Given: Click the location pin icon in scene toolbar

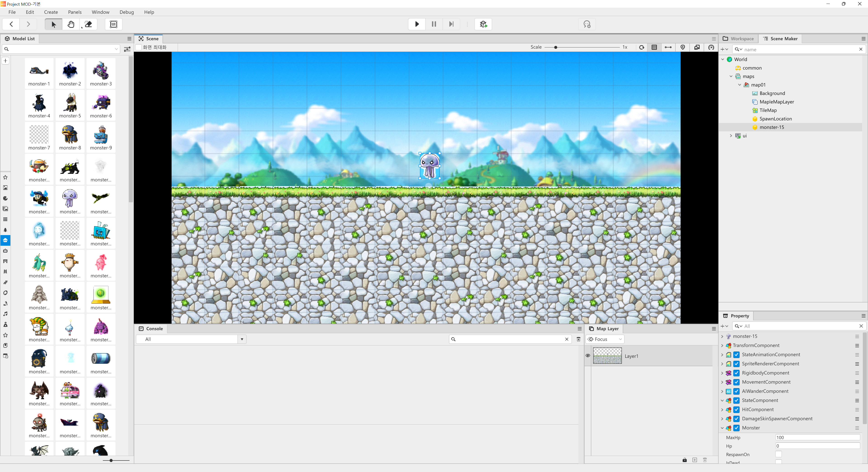Looking at the screenshot, I should pyautogui.click(x=683, y=47).
